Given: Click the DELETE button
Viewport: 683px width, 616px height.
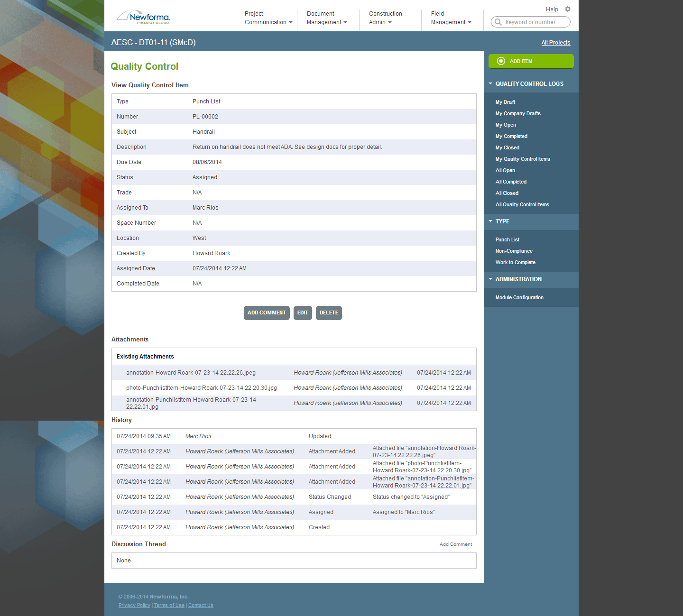Looking at the screenshot, I should point(329,313).
